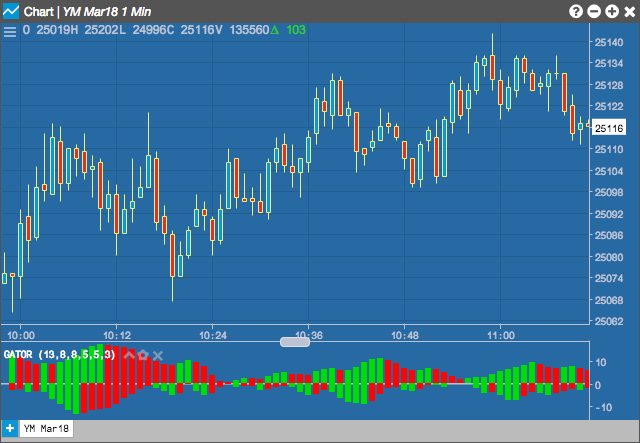640x443 pixels.
Task: Close the chart window with the X
Action: (x=630, y=11)
